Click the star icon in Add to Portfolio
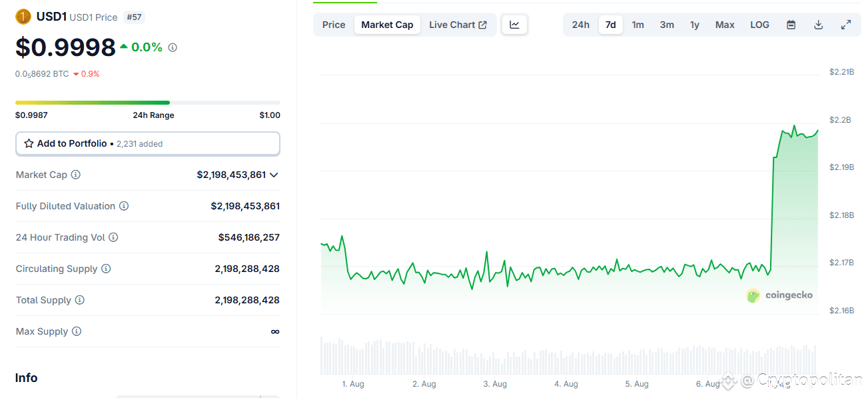The width and height of the screenshot is (868, 398). coord(29,143)
